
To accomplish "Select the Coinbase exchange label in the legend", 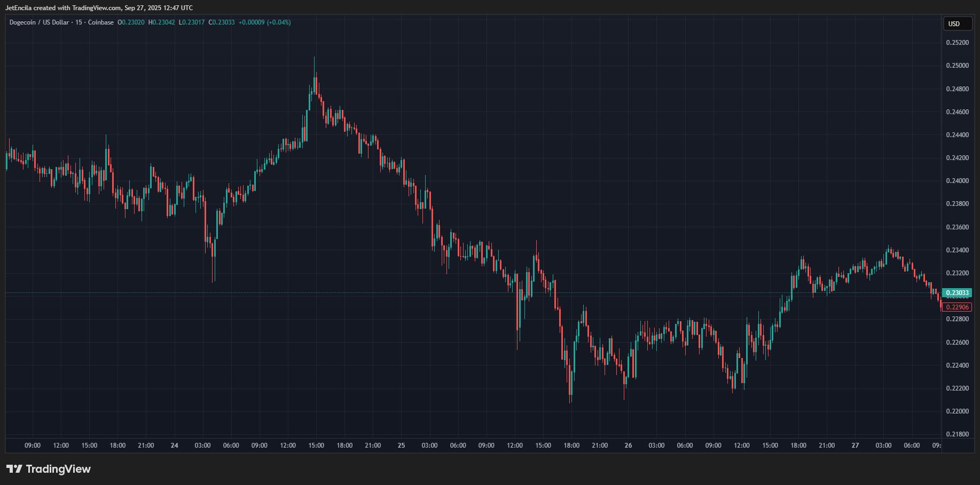I will 100,22.
